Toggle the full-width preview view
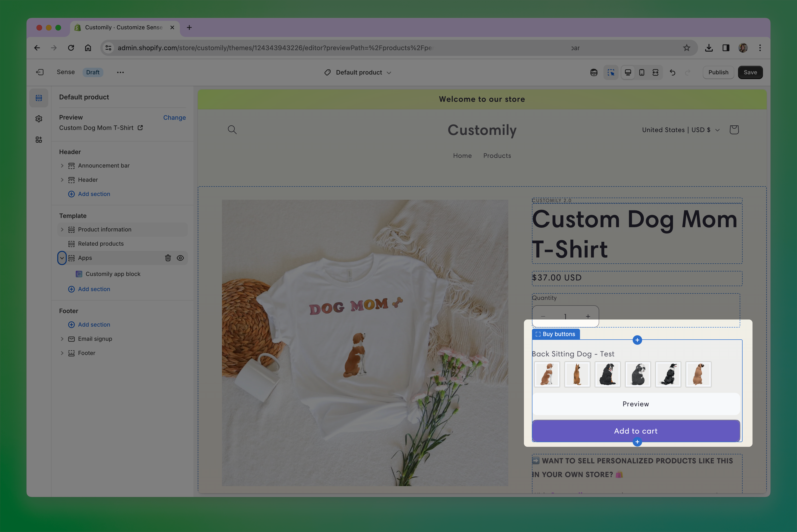 tap(655, 72)
